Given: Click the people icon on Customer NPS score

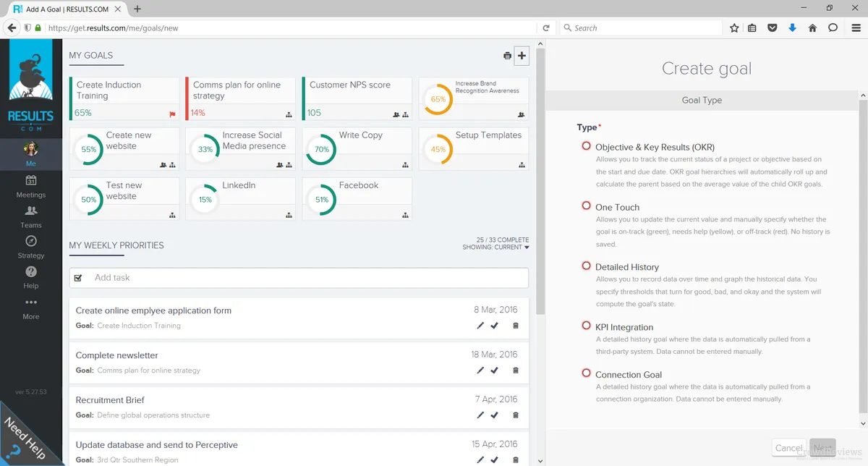Looking at the screenshot, I should pyautogui.click(x=396, y=114).
